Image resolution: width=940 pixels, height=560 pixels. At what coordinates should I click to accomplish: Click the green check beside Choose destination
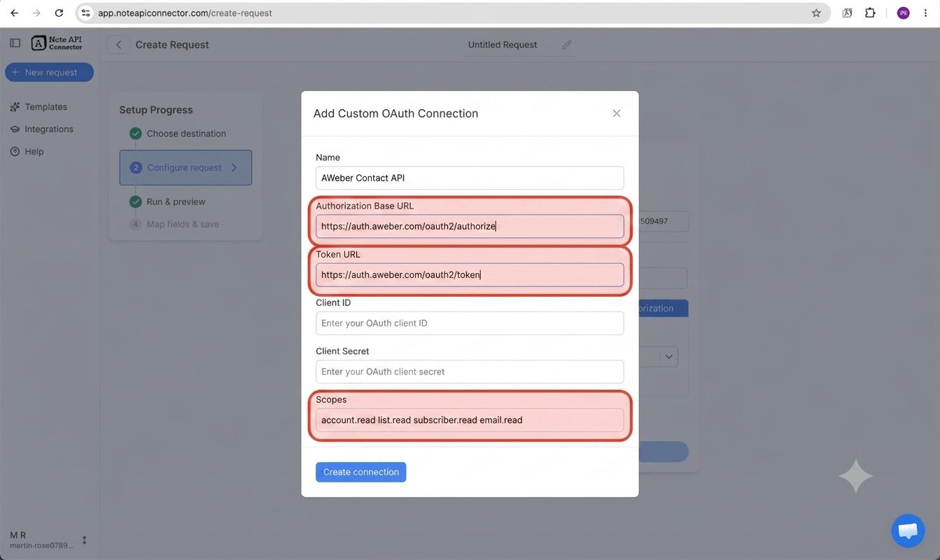[x=135, y=134]
